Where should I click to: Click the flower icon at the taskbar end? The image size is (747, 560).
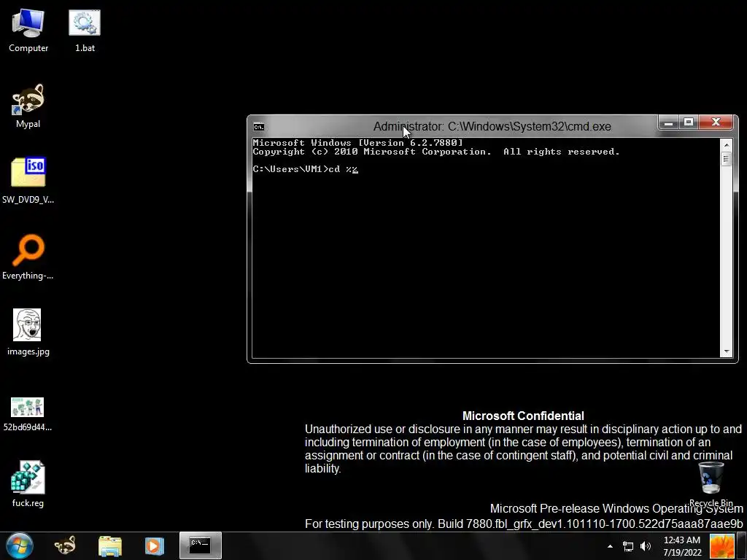point(721,546)
